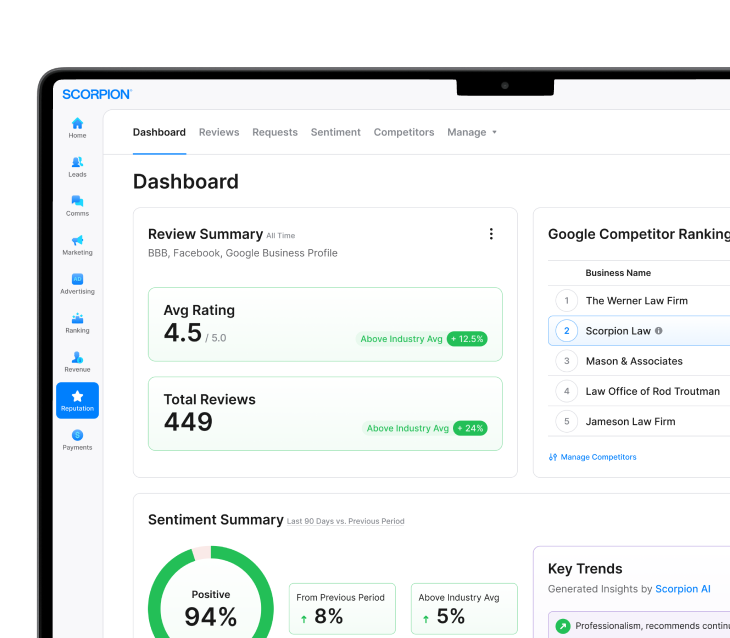Select The Werner Law Firm row

(637, 300)
